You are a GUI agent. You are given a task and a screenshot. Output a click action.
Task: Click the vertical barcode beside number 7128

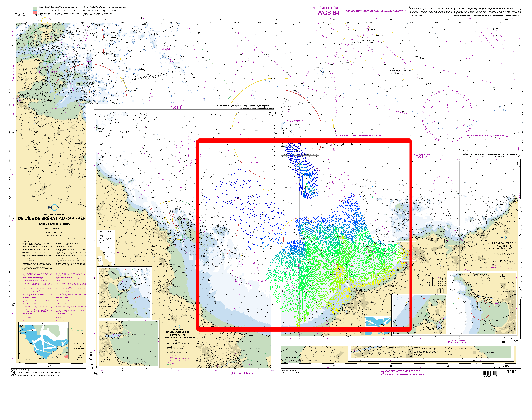(x=91, y=356)
